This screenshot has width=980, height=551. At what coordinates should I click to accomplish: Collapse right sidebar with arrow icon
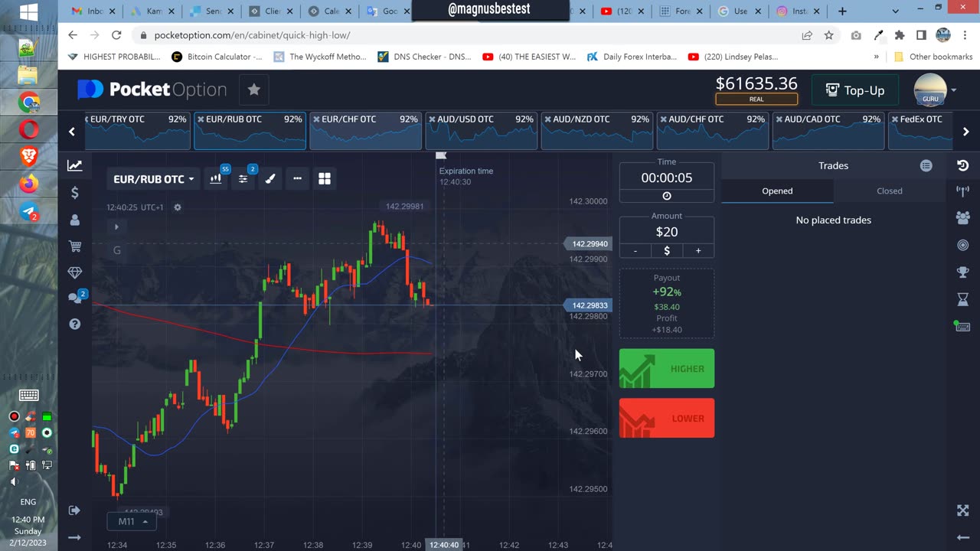click(x=962, y=537)
